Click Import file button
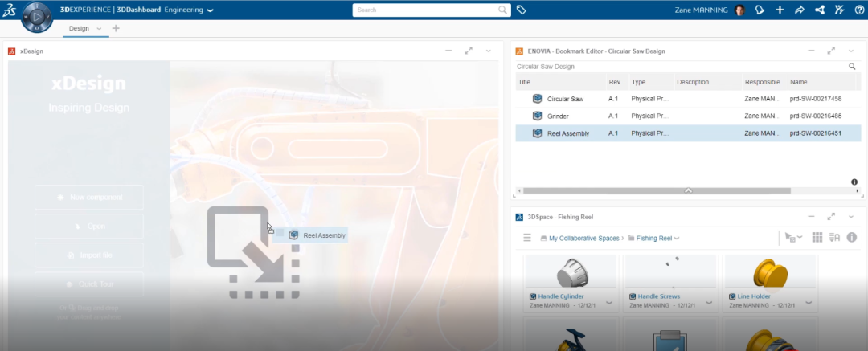Viewport: 868px width, 351px height. (x=89, y=255)
